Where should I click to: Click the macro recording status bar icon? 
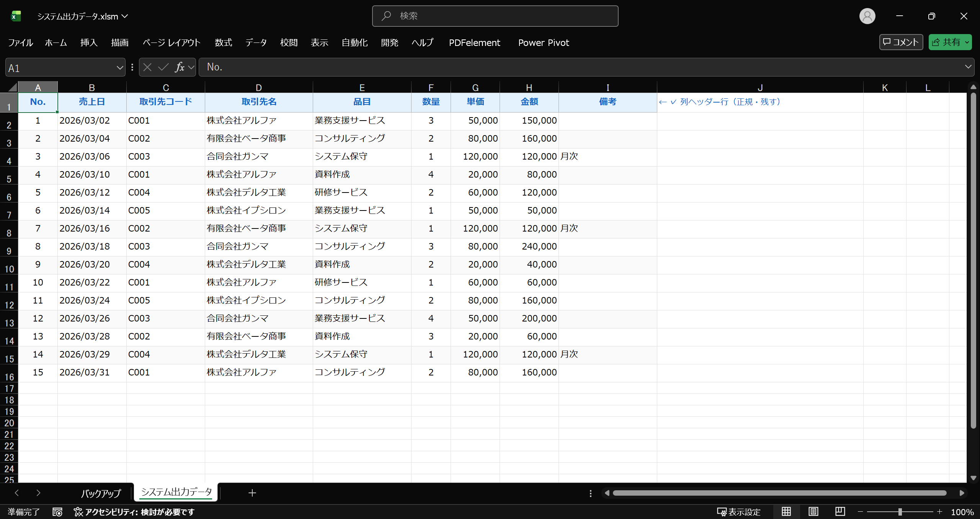click(x=57, y=512)
